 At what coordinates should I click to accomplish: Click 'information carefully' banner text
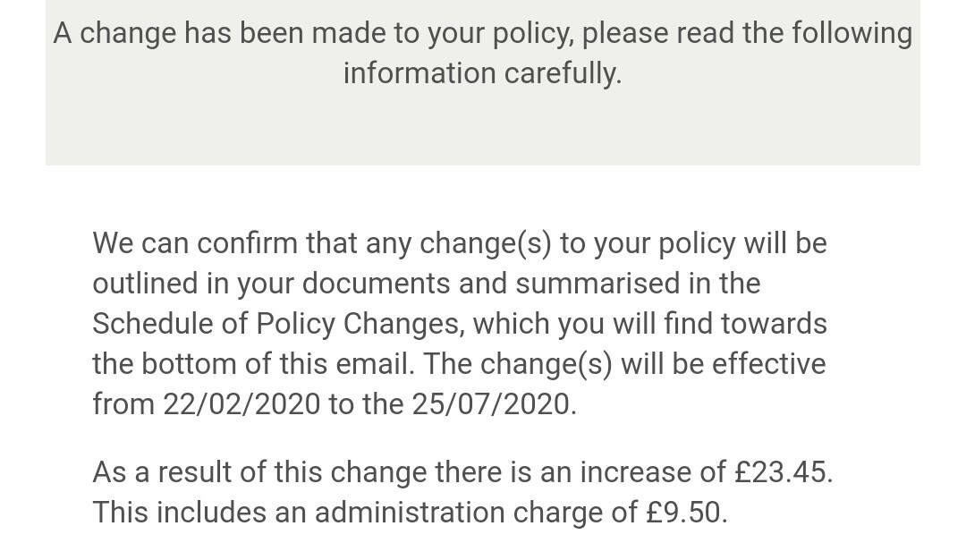coord(482,73)
